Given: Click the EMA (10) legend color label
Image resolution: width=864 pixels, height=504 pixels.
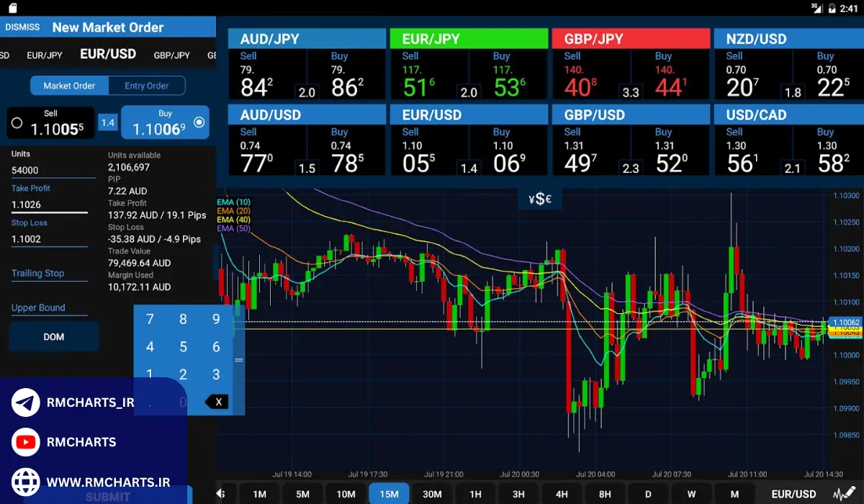Looking at the screenshot, I should pos(233,202).
